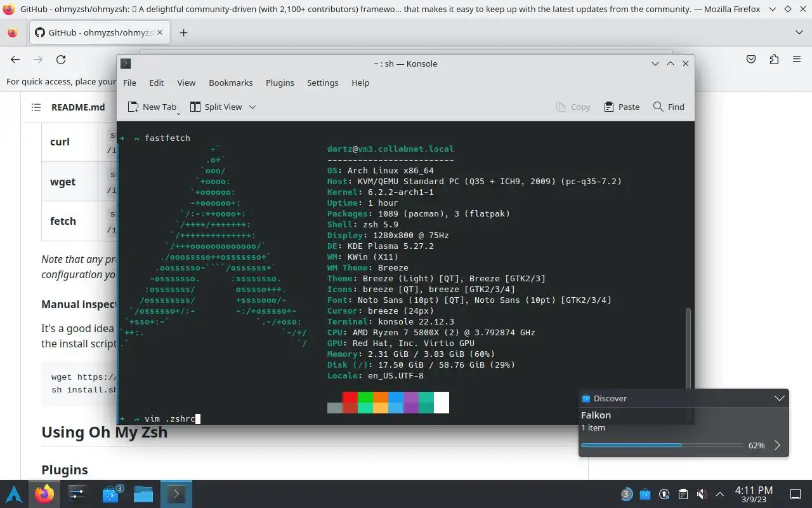The image size is (812, 508).
Task: Click the Discover tray icon in system tray
Action: click(x=645, y=494)
